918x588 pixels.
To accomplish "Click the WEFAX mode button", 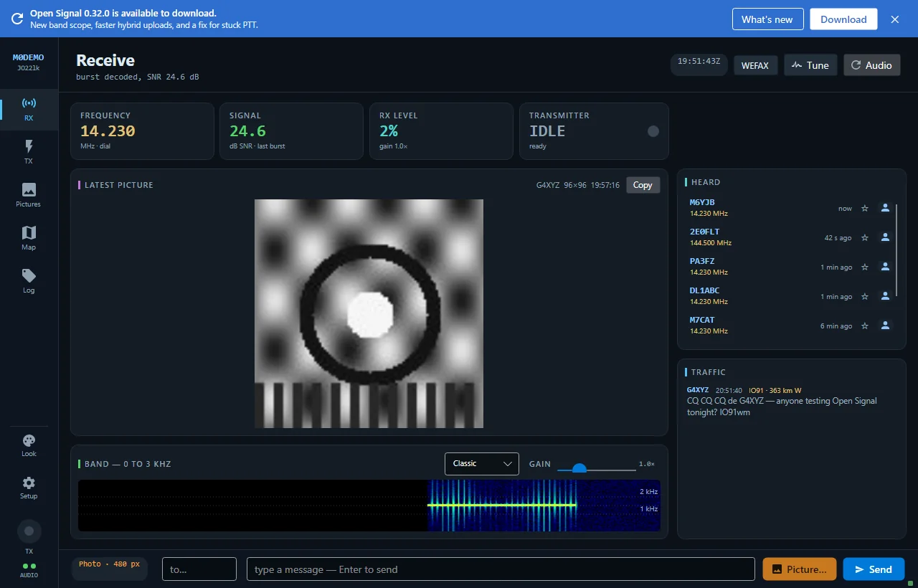I will 755,65.
